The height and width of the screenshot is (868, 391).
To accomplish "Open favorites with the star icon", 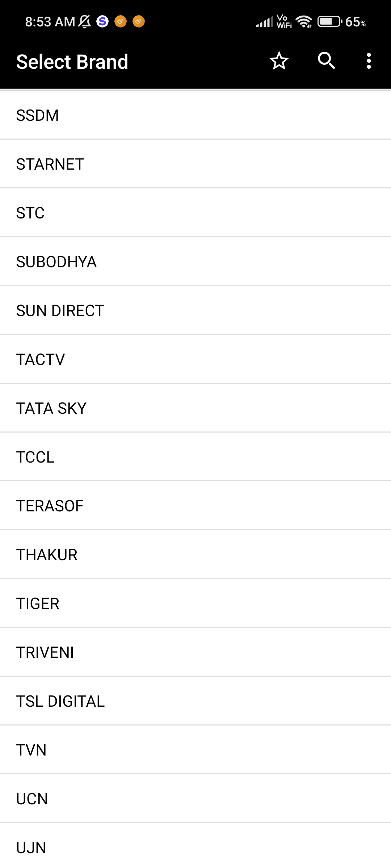I will [279, 61].
